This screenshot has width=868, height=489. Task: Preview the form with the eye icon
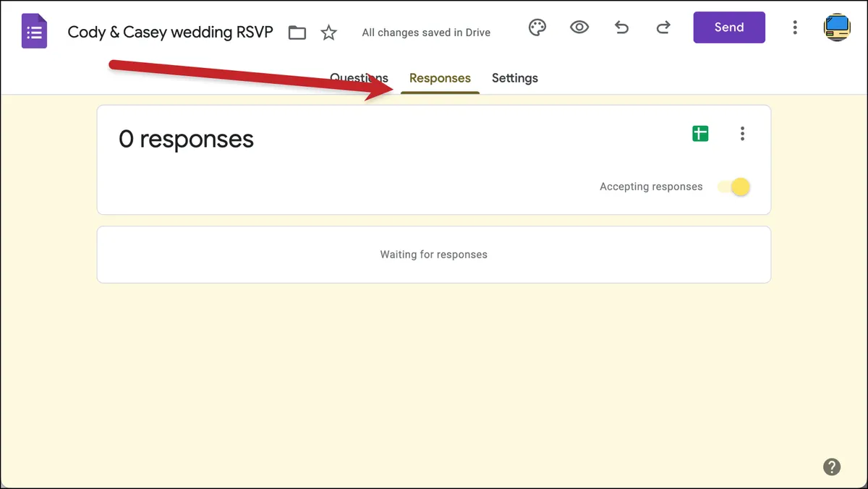coord(579,27)
